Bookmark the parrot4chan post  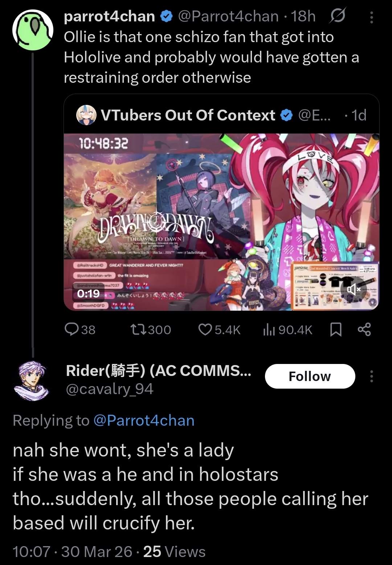click(336, 329)
